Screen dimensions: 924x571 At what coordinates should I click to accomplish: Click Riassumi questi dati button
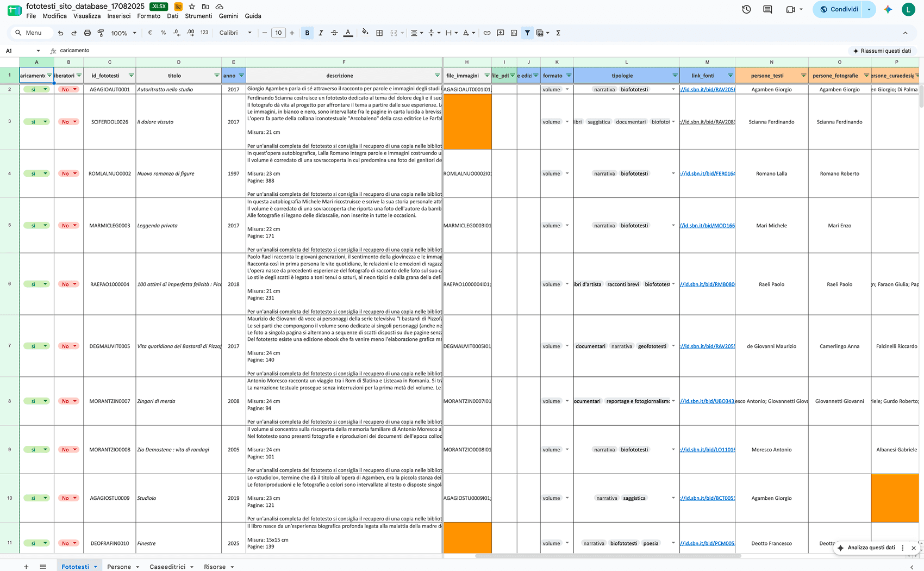[x=882, y=51]
